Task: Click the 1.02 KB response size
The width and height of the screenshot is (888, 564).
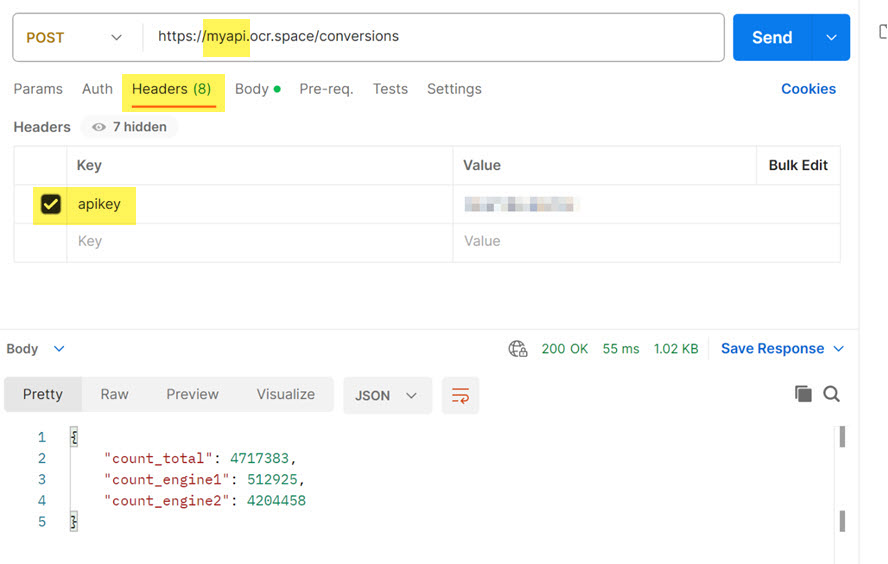Action: (x=676, y=349)
